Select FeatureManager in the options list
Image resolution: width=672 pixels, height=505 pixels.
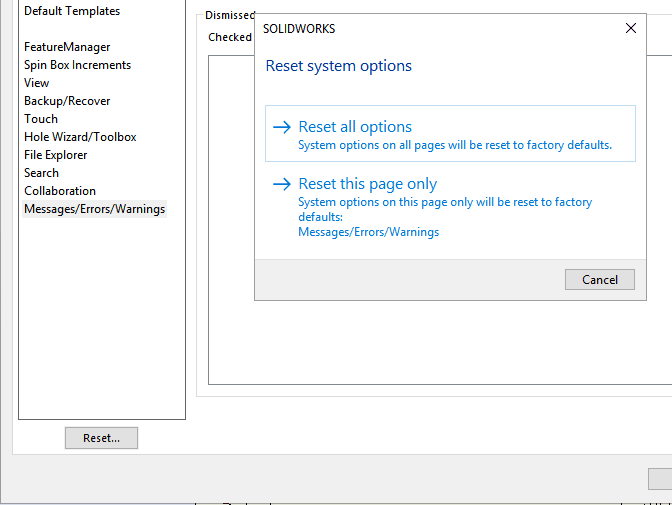pyautogui.click(x=67, y=47)
